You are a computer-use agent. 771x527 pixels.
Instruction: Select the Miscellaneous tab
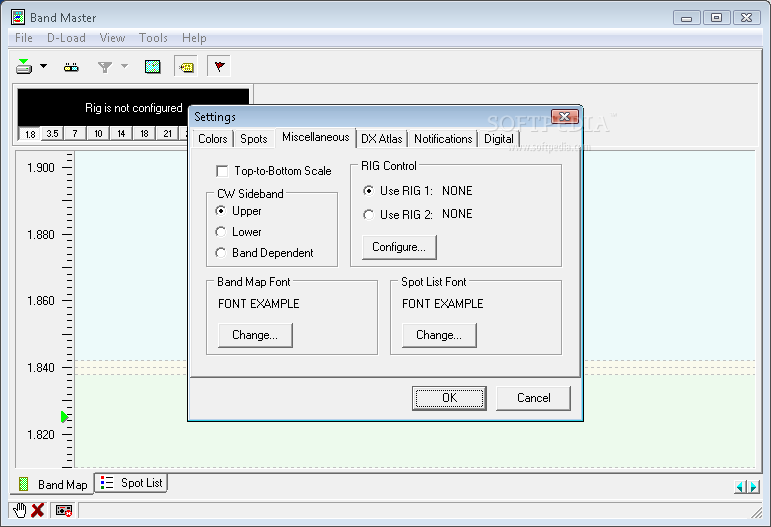316,137
